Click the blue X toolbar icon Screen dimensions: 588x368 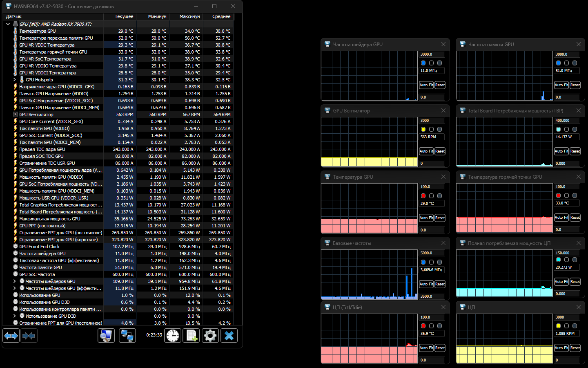[229, 336]
